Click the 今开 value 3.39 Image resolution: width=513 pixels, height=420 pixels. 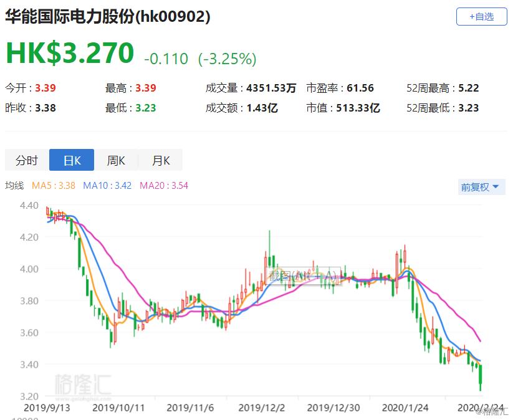click(x=46, y=88)
